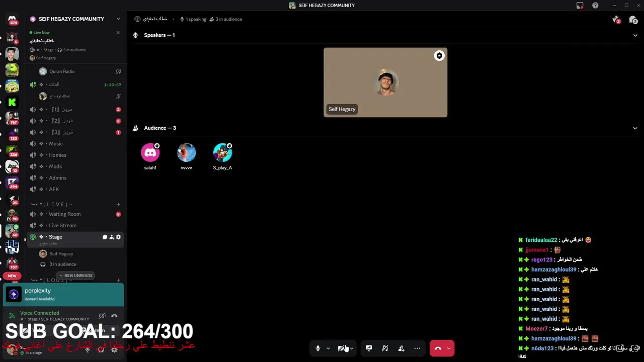Collapse the [ L I V E ] category
The image size is (644, 362).
tap(51, 205)
